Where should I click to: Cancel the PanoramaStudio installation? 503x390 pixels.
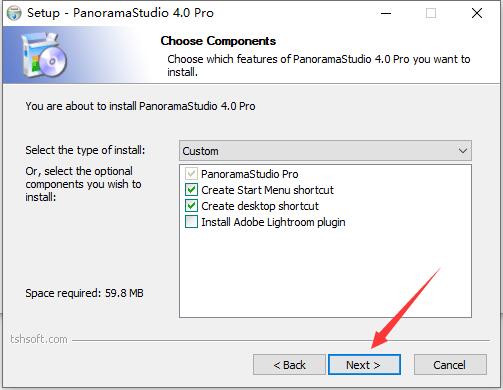coord(450,365)
